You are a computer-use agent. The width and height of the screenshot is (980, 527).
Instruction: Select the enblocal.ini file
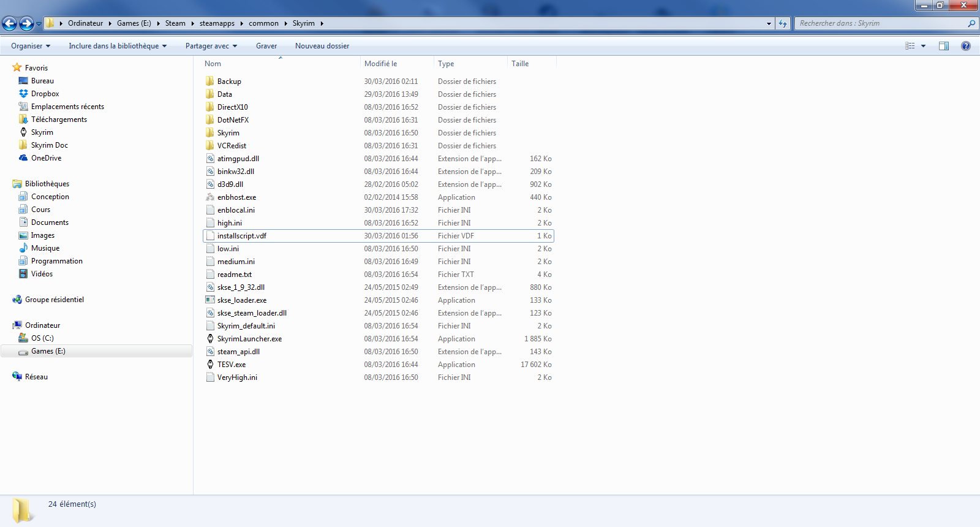(236, 210)
